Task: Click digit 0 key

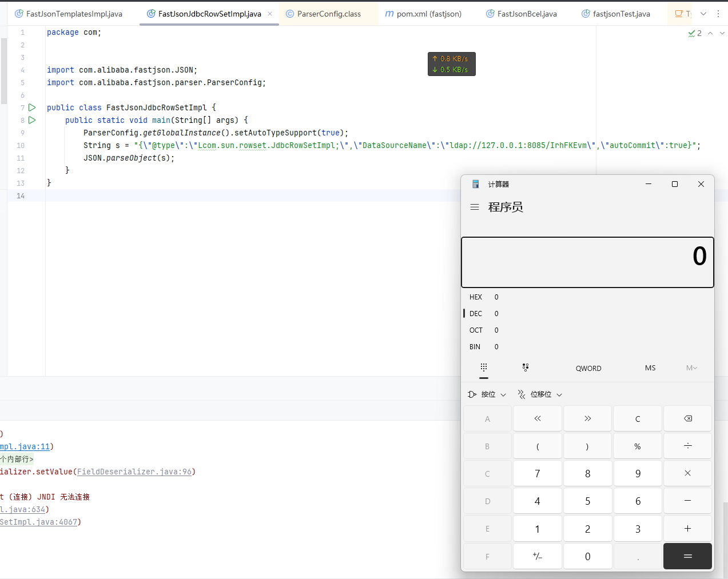Action: pyautogui.click(x=588, y=556)
